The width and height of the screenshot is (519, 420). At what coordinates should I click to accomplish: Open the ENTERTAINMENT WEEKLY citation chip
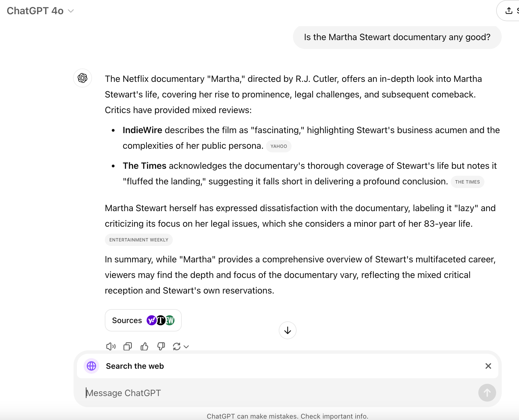(139, 240)
